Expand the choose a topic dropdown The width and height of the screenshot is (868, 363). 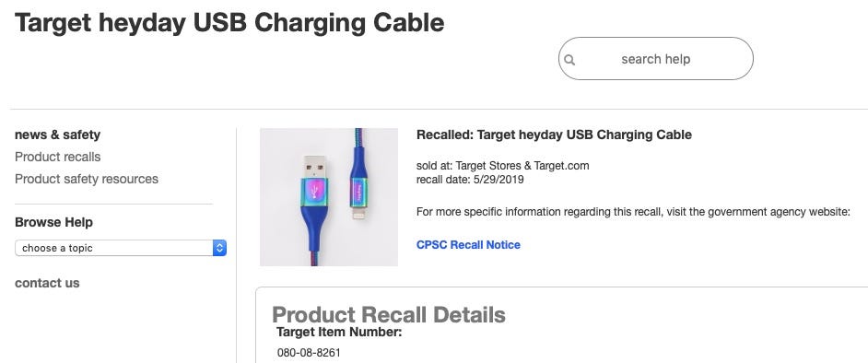[121, 248]
